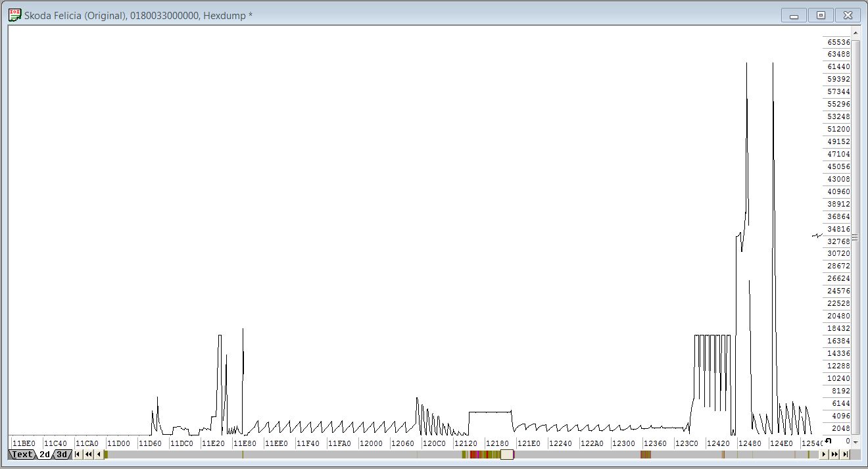Minimize the Hexdump window

pos(794,15)
